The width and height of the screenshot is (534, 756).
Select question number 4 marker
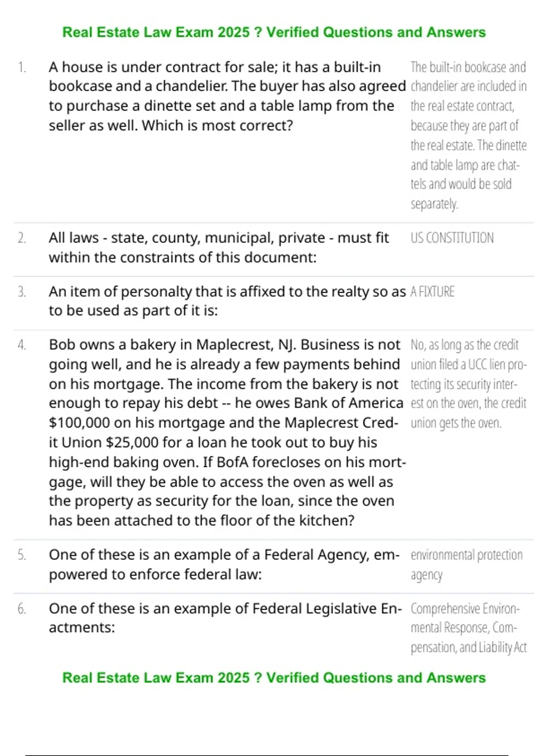[x=22, y=345]
